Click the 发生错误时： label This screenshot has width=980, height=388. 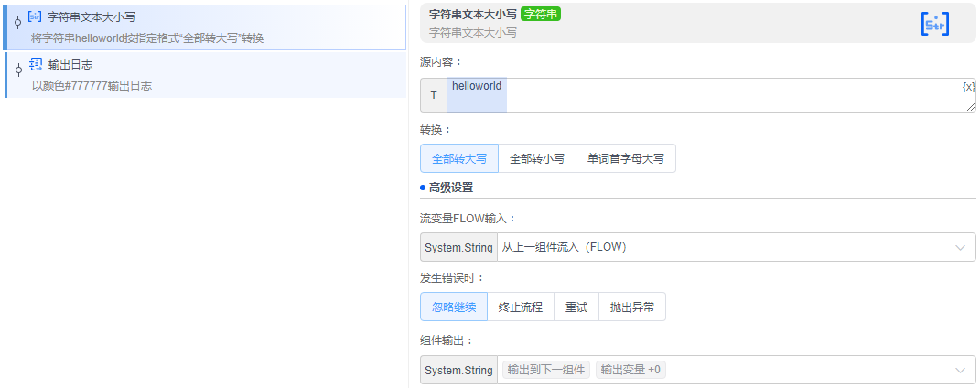pyautogui.click(x=452, y=277)
